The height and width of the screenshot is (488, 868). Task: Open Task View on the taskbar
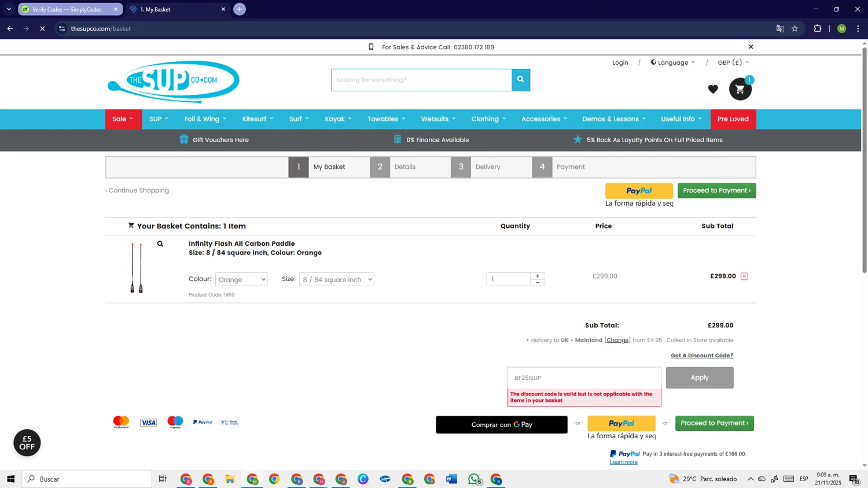(x=163, y=479)
